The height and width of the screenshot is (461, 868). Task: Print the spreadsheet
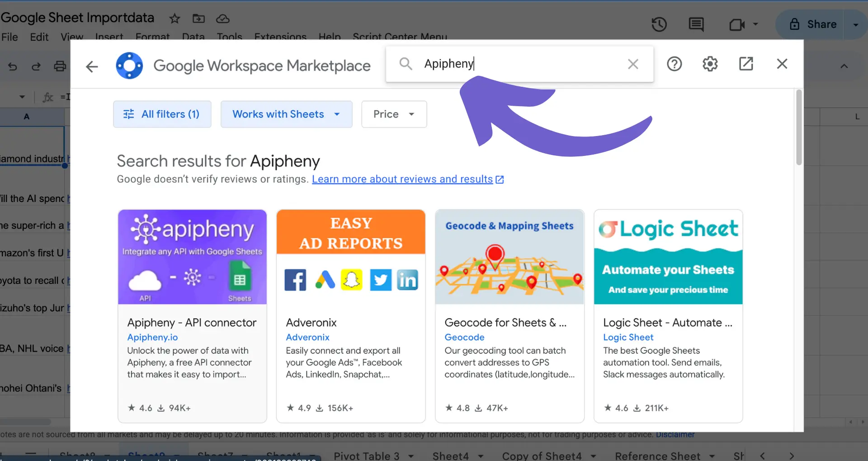coord(60,66)
